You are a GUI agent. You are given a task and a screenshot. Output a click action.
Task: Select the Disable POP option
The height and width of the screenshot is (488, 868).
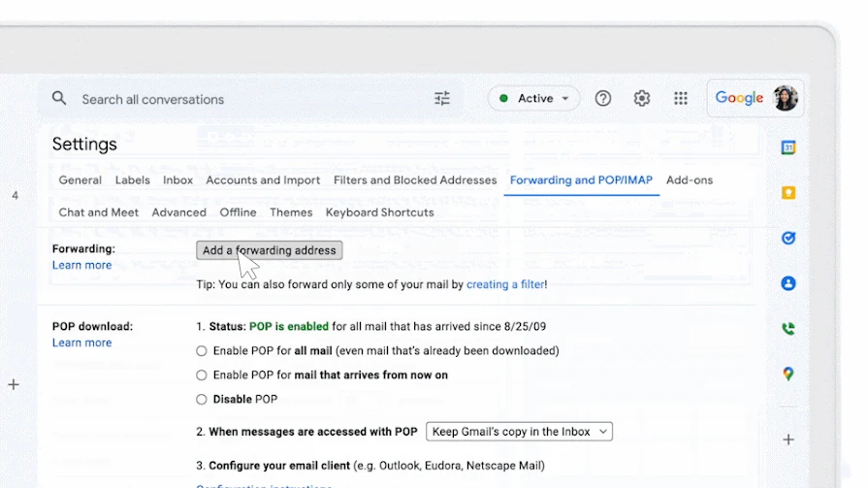pos(202,400)
